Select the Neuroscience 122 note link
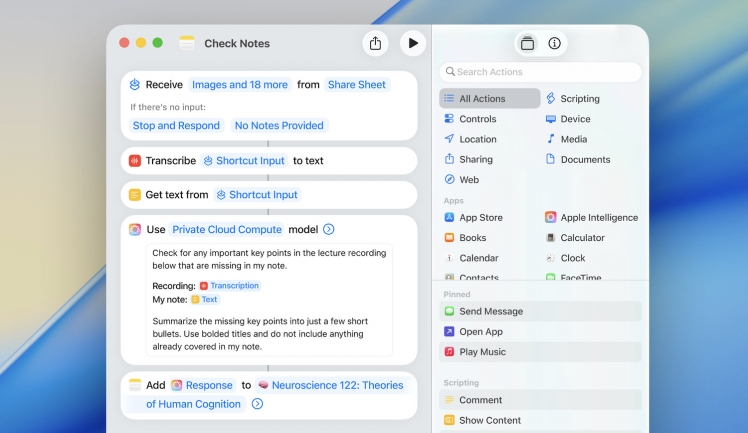The image size is (748, 433). pyautogui.click(x=330, y=386)
